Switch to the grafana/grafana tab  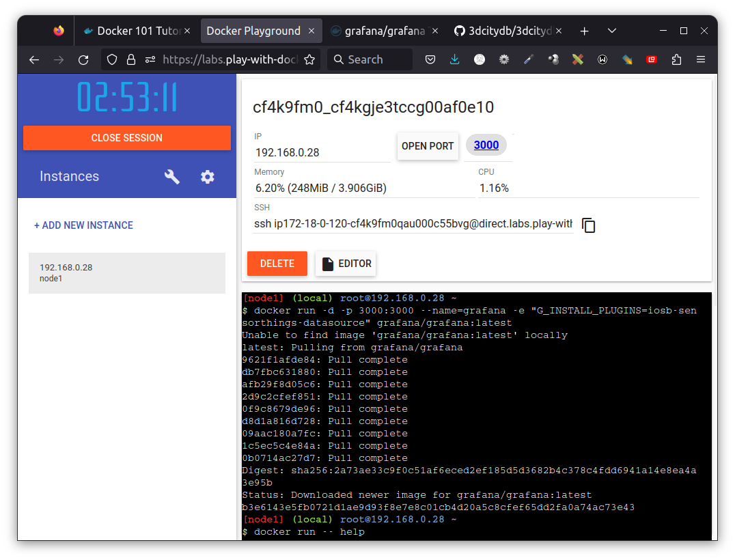[383, 30]
